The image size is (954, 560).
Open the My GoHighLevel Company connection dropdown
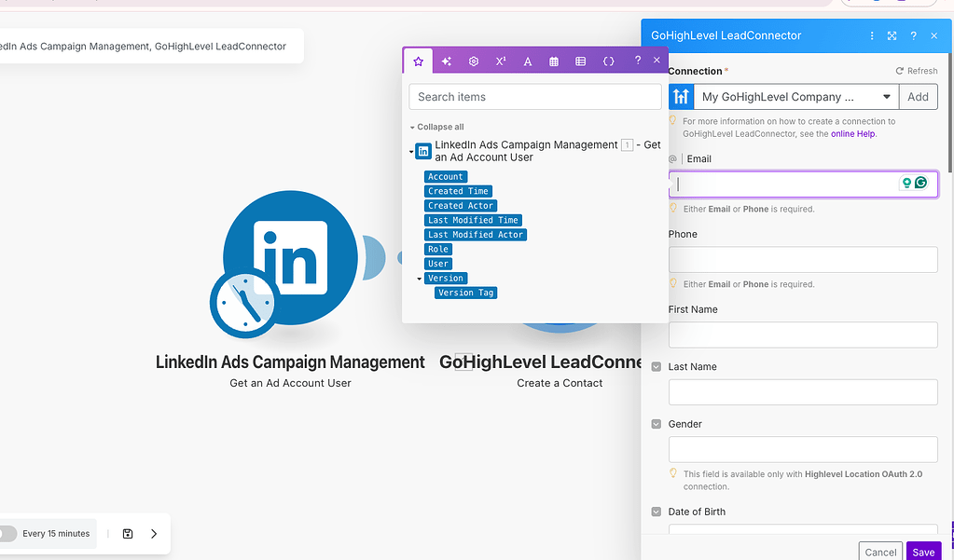(795, 96)
